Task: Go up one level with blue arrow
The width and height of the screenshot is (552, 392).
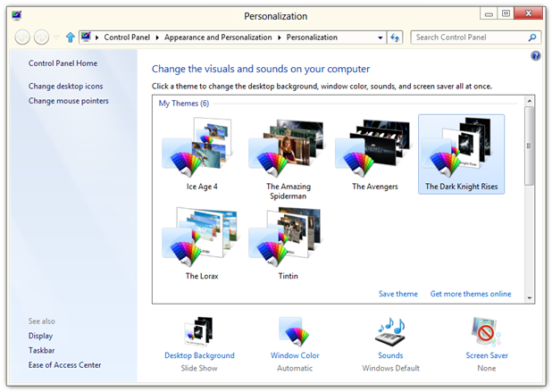Action: pyautogui.click(x=71, y=38)
